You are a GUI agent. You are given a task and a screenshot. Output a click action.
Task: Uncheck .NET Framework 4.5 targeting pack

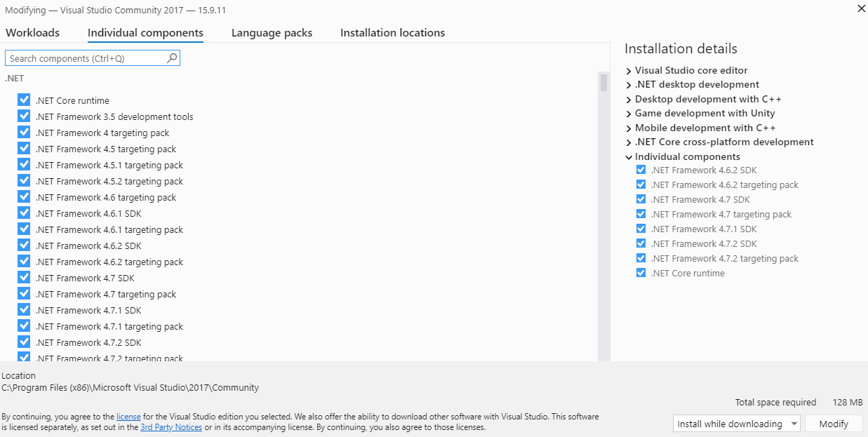(25, 149)
